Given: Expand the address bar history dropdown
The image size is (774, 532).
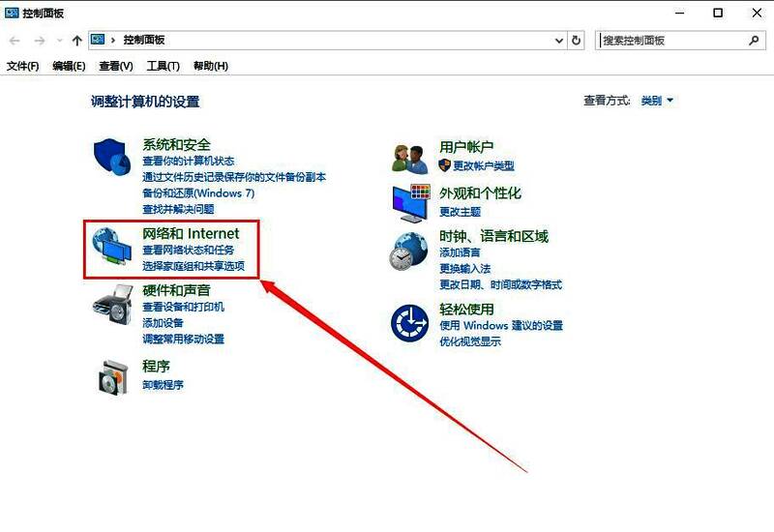Looking at the screenshot, I should click(558, 41).
